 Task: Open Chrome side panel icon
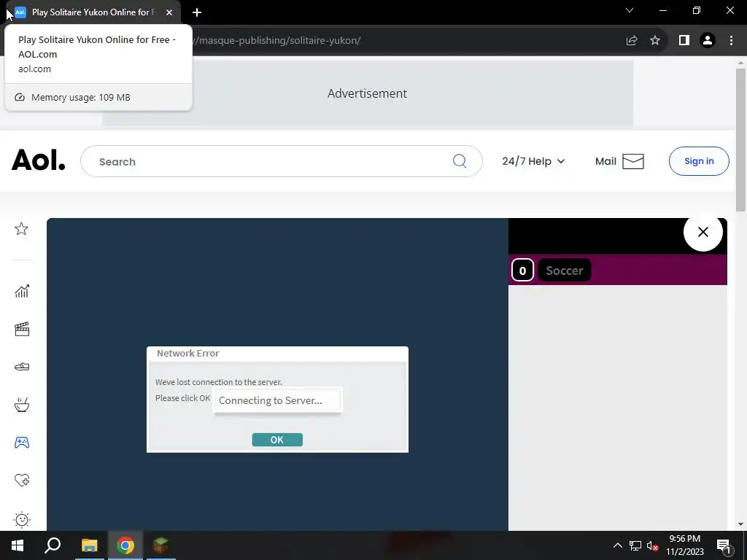pyautogui.click(x=684, y=41)
